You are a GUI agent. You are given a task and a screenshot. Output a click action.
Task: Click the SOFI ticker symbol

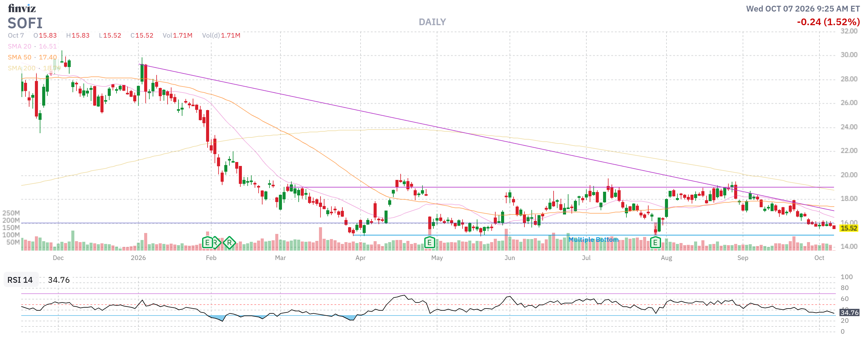coord(25,23)
